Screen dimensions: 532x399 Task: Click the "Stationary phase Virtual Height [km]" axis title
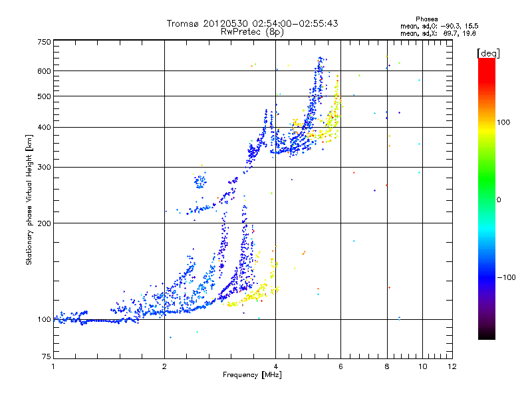coord(29,199)
